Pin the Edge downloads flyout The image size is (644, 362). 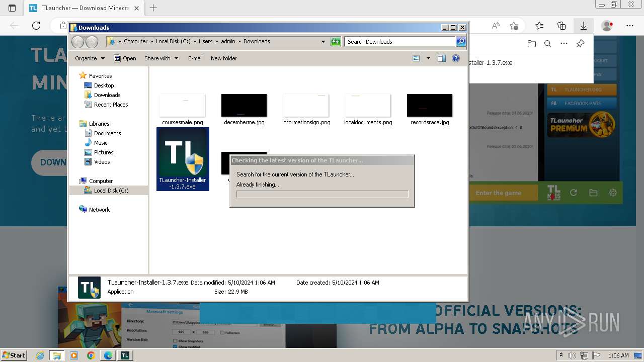click(580, 44)
